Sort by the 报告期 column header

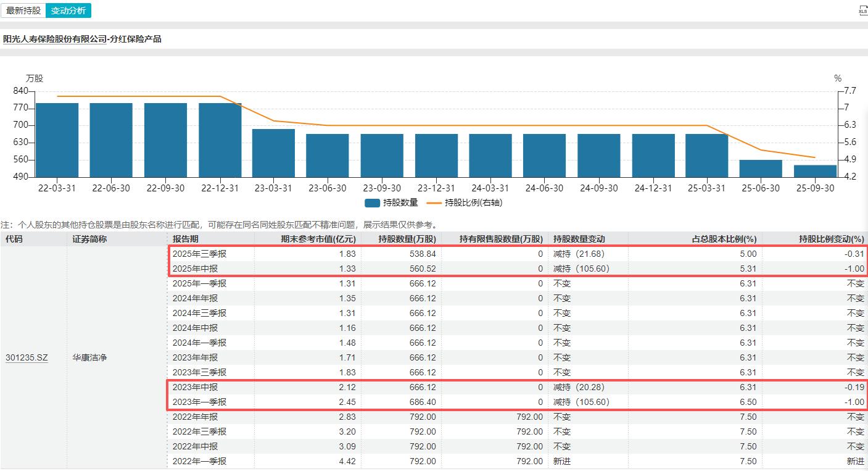pyautogui.click(x=186, y=239)
